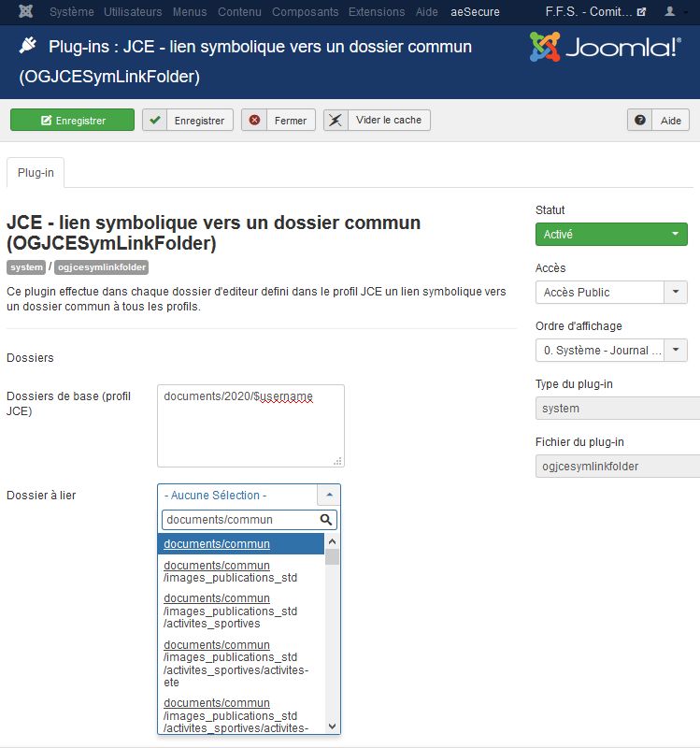The width and height of the screenshot is (700, 748).
Task: Open the Menus menu
Action: pos(190,12)
